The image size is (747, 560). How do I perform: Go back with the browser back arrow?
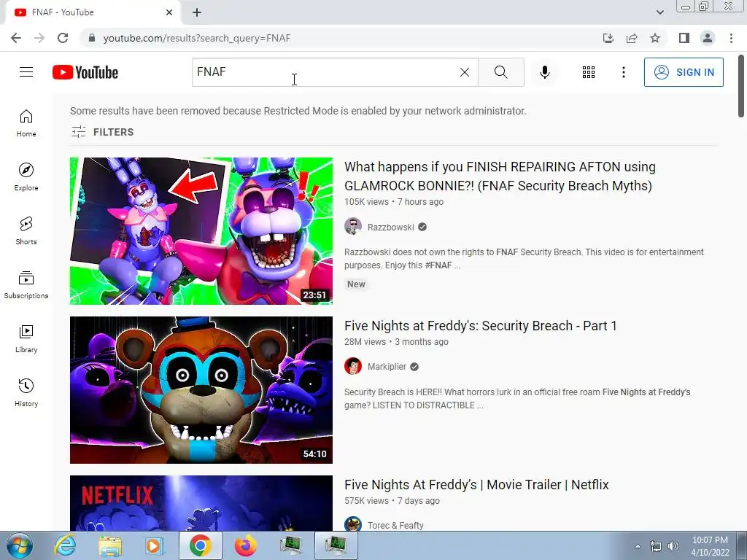click(16, 38)
